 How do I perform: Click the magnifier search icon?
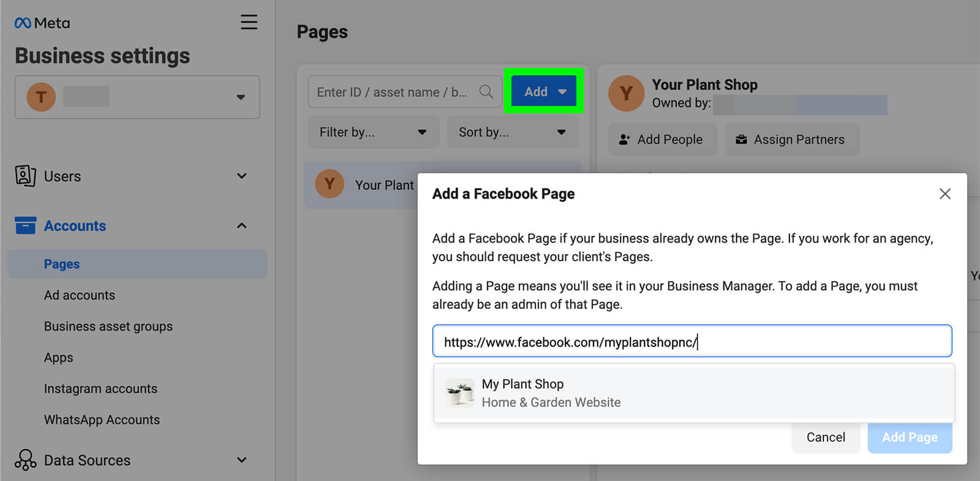coord(486,92)
